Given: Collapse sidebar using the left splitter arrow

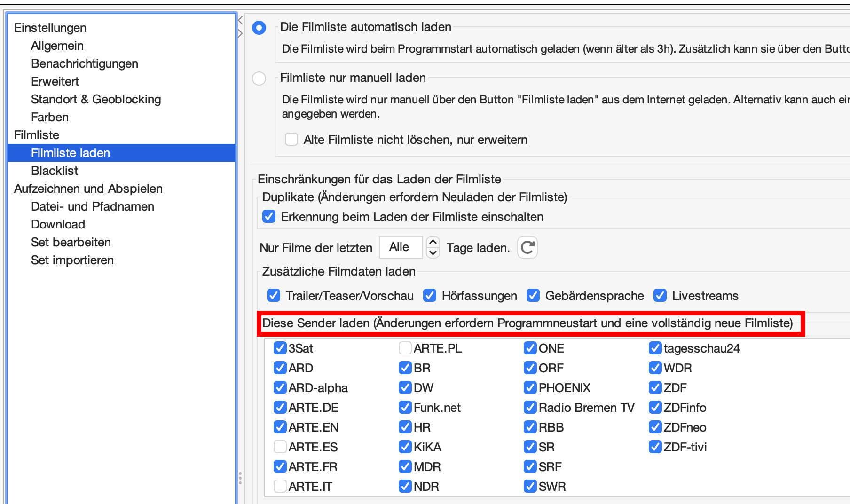Looking at the screenshot, I should [240, 20].
